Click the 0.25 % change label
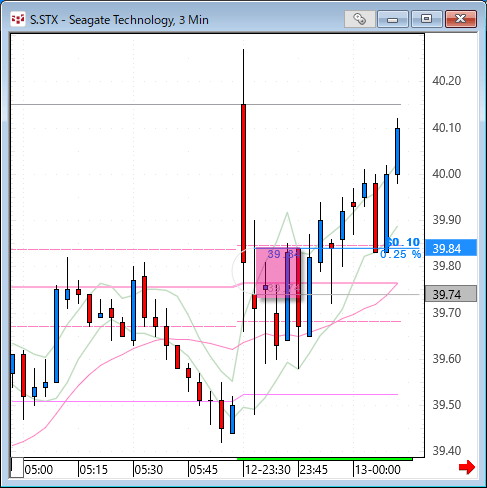The width and height of the screenshot is (487, 488). [x=401, y=254]
